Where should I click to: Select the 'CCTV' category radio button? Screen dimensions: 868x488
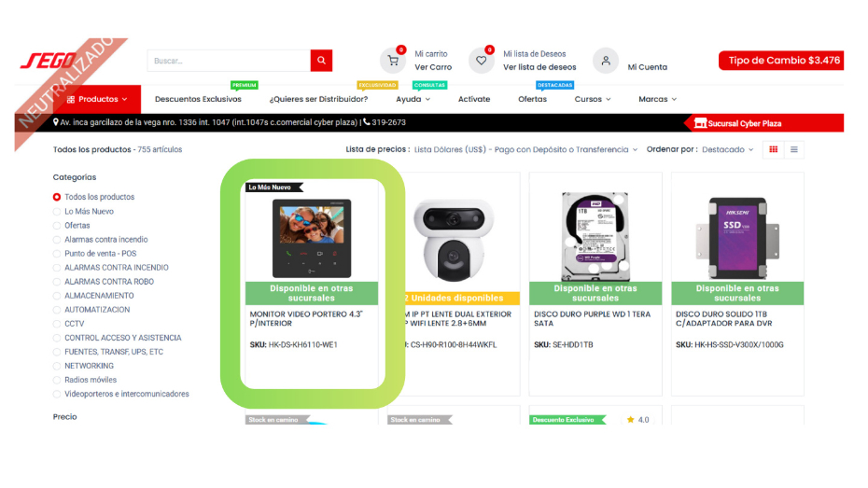point(57,324)
